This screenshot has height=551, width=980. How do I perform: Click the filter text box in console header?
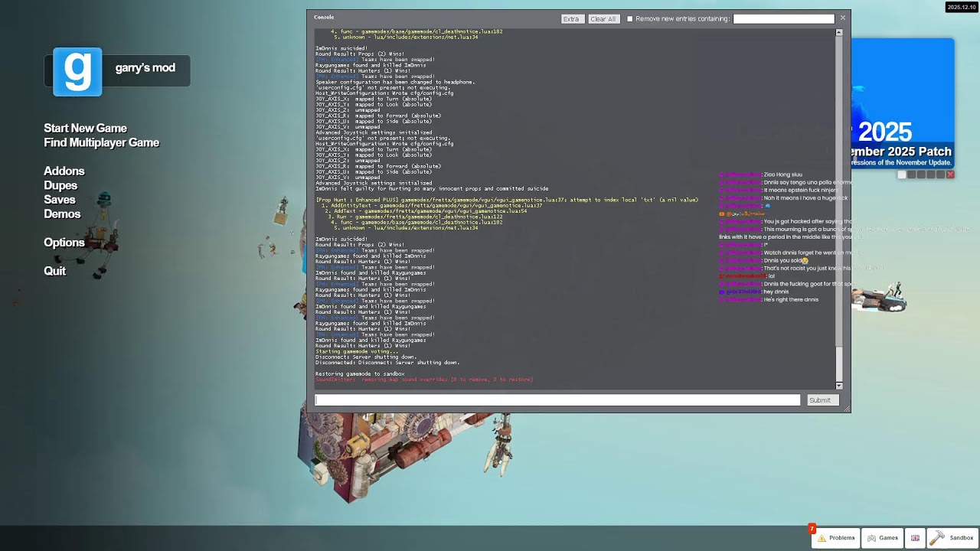click(x=783, y=18)
